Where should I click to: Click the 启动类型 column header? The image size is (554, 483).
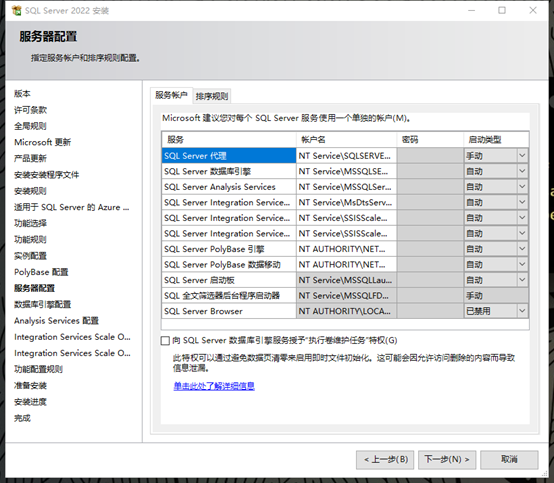tap(496, 140)
